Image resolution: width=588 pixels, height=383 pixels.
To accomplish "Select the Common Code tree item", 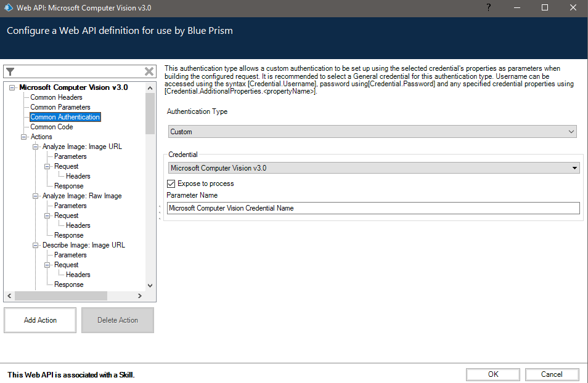I will tap(52, 127).
